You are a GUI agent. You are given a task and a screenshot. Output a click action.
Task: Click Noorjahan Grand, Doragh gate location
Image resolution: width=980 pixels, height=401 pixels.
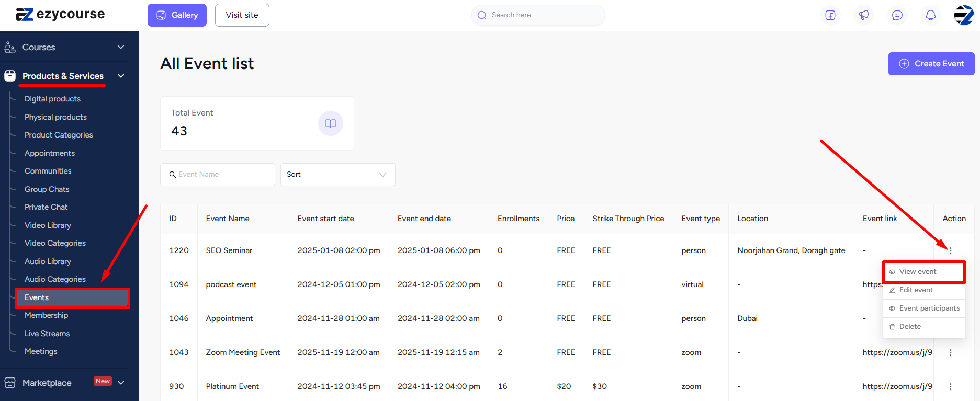(791, 250)
